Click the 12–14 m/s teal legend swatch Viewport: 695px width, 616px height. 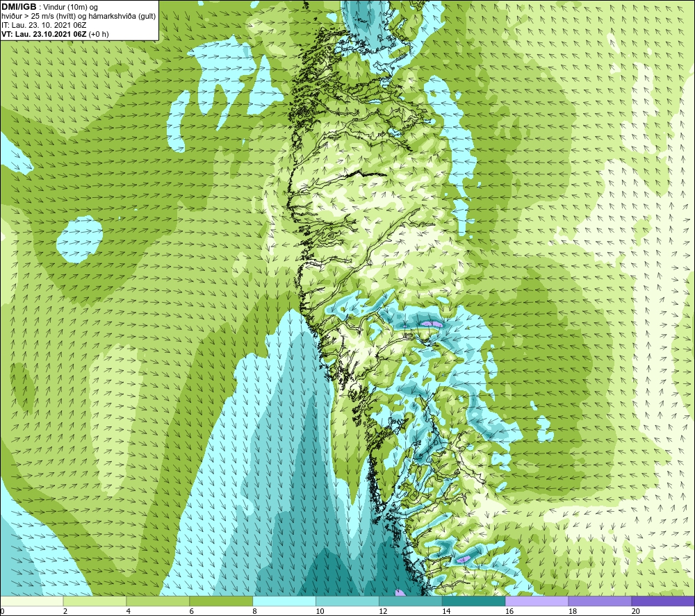click(x=411, y=601)
